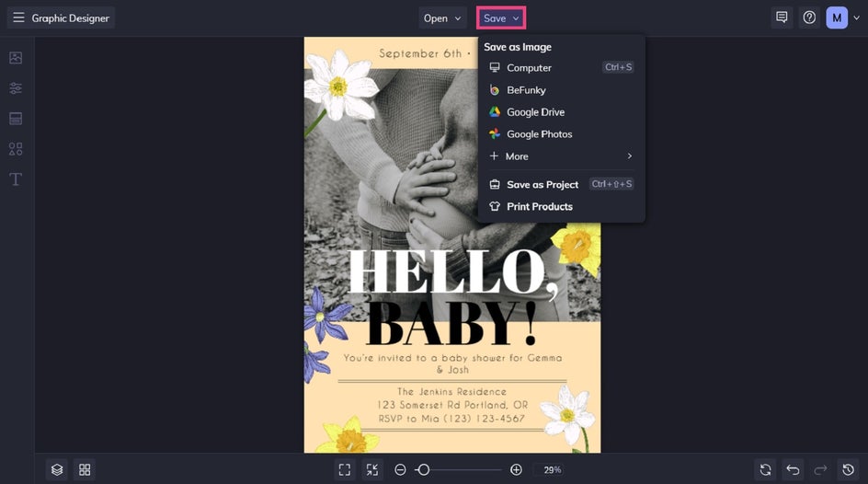Viewport: 868px width, 484px height.
Task: Open the Layers panel icon
Action: [x=57, y=469]
